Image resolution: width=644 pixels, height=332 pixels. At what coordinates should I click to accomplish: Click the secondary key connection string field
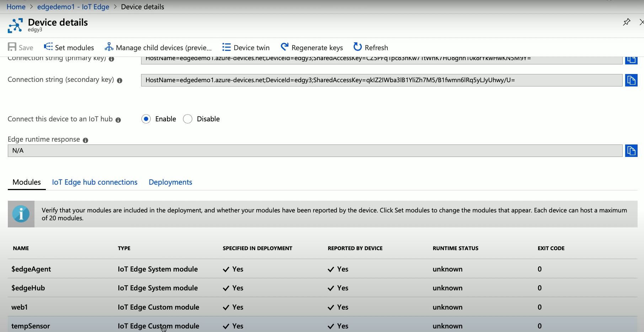382,80
